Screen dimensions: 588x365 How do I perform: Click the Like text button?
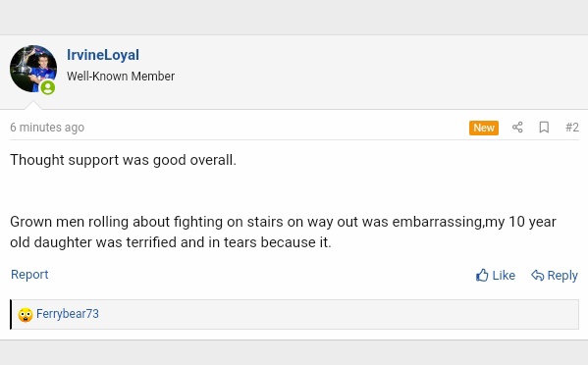pyautogui.click(x=504, y=276)
